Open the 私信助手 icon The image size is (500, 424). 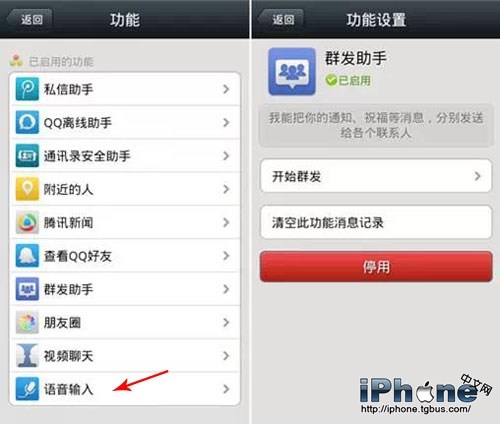click(x=27, y=89)
